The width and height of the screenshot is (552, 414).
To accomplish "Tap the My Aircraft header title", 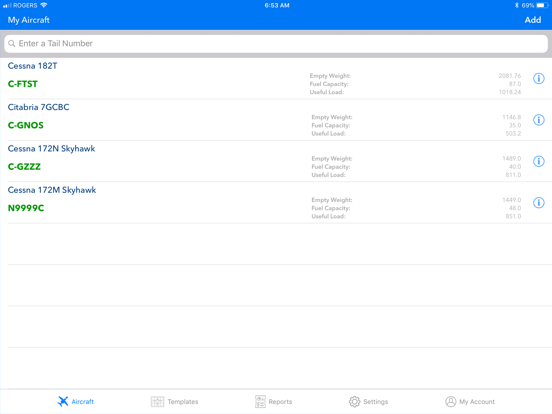I will point(29,20).
